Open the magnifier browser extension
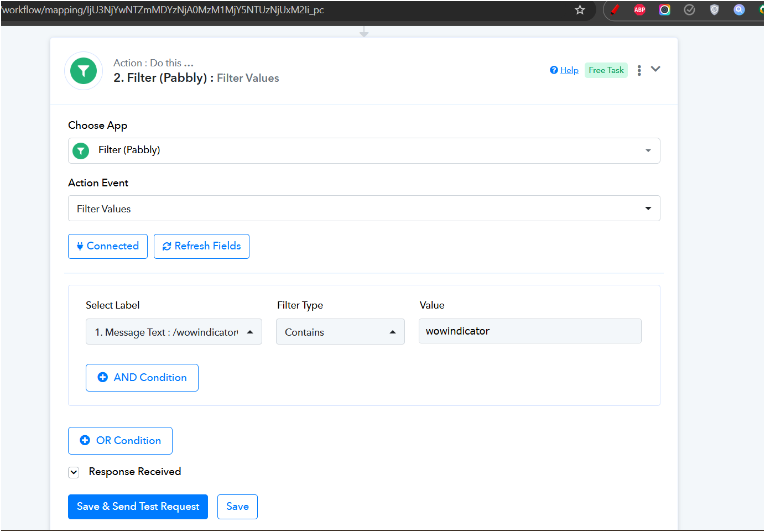Viewport: 765px width, 532px height. (739, 9)
